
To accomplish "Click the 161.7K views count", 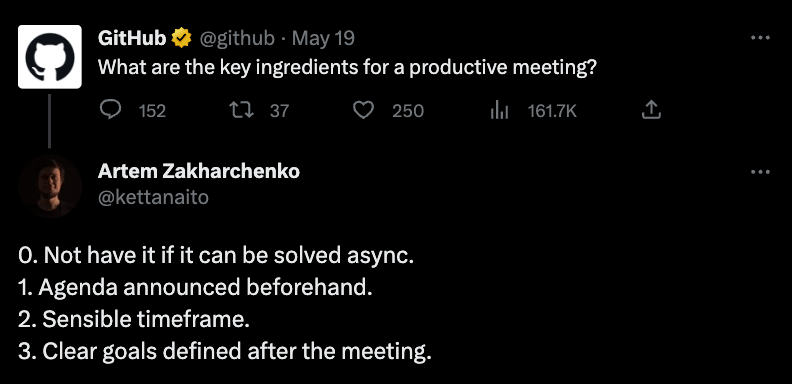I will 552,111.
